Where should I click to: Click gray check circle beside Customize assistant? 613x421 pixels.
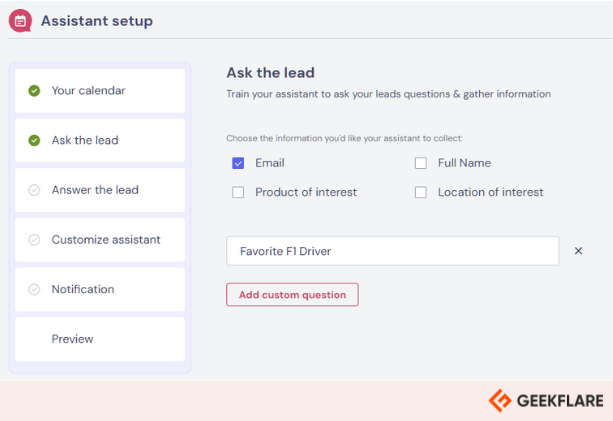point(34,240)
